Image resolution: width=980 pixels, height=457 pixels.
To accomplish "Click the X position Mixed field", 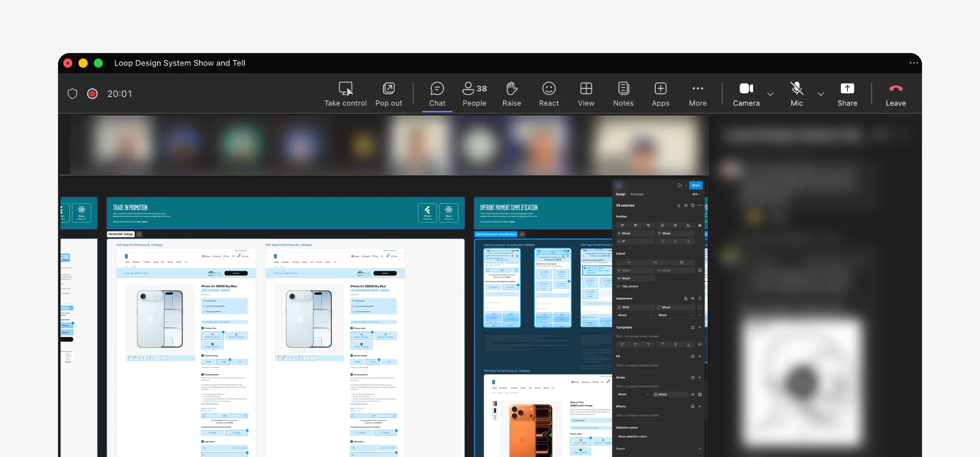I will pos(635,233).
